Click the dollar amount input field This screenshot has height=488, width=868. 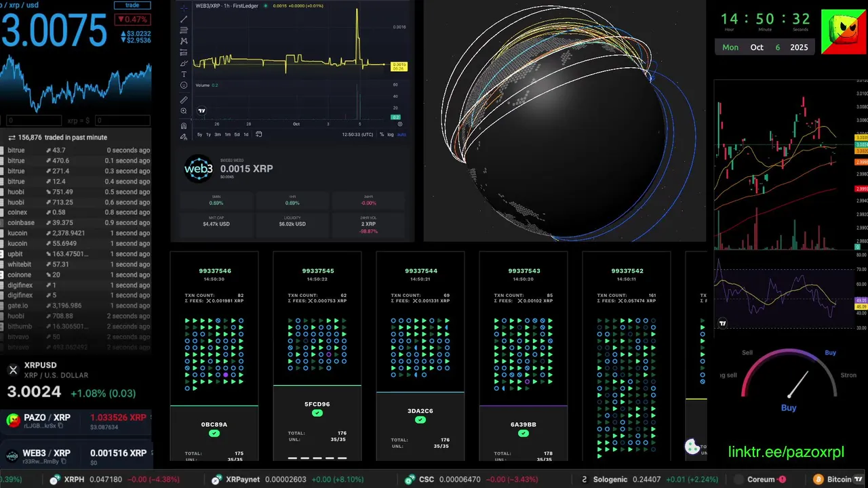122,120
